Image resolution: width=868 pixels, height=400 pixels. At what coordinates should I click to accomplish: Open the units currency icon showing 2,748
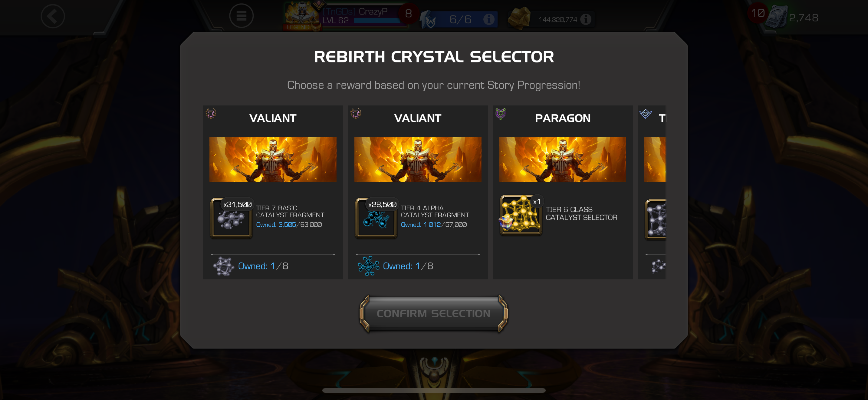[776, 17]
